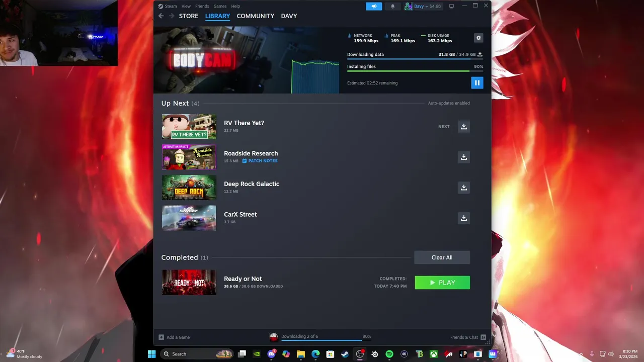Image resolution: width=644 pixels, height=362 pixels.
Task: Click the taskbar volume speaker icon
Action: coord(611,354)
